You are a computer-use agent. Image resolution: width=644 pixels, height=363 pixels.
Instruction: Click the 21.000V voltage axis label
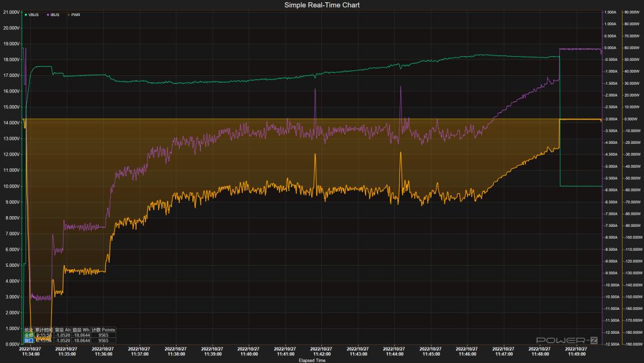[x=10, y=12]
